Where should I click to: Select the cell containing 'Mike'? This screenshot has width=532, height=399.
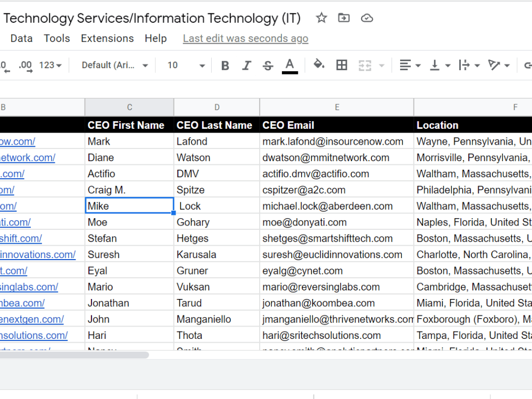[x=129, y=206]
